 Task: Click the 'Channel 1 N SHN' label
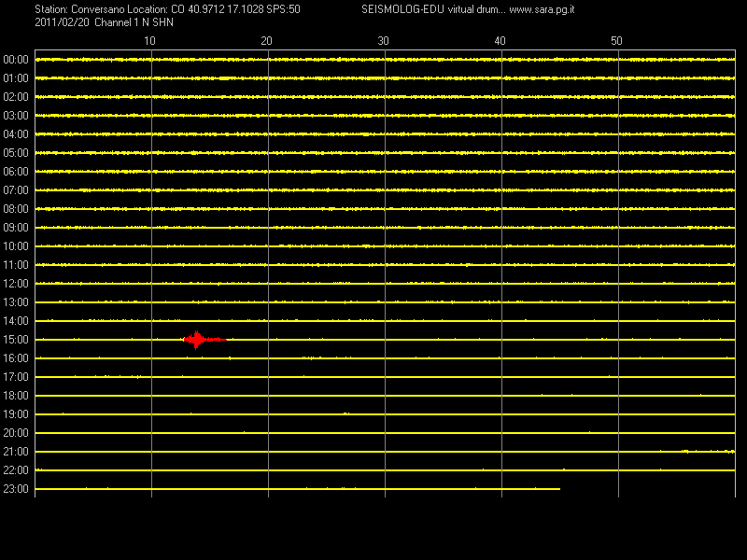coord(134,22)
